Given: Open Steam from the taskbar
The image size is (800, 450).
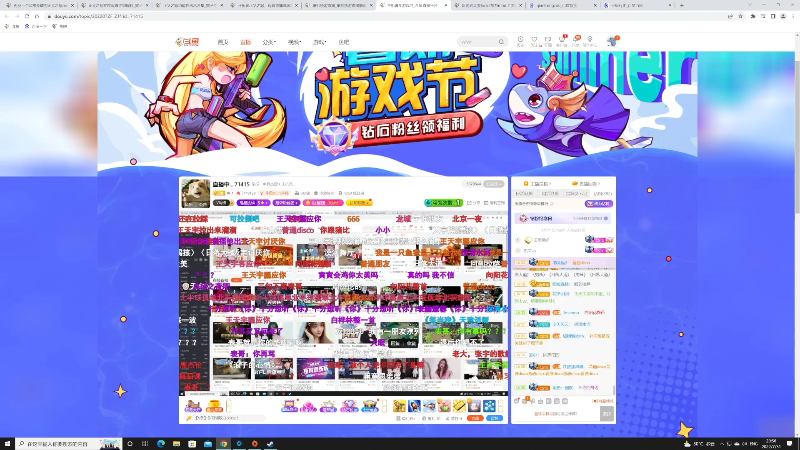Looking at the screenshot, I should click(x=270, y=444).
